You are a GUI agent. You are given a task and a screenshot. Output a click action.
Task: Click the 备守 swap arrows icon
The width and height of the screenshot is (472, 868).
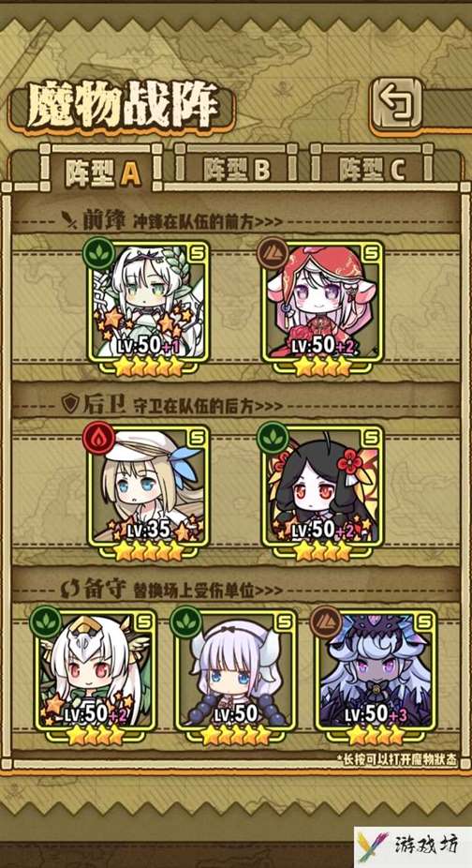pos(69,591)
